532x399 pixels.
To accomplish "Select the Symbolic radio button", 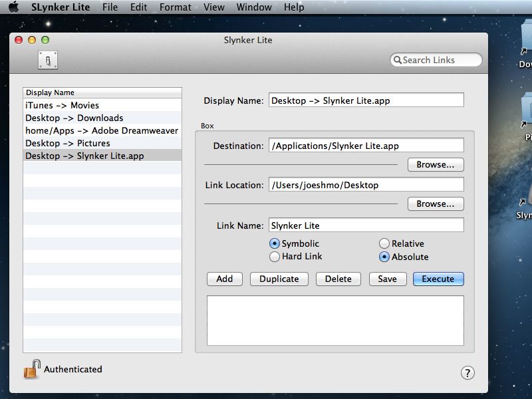I will [275, 243].
